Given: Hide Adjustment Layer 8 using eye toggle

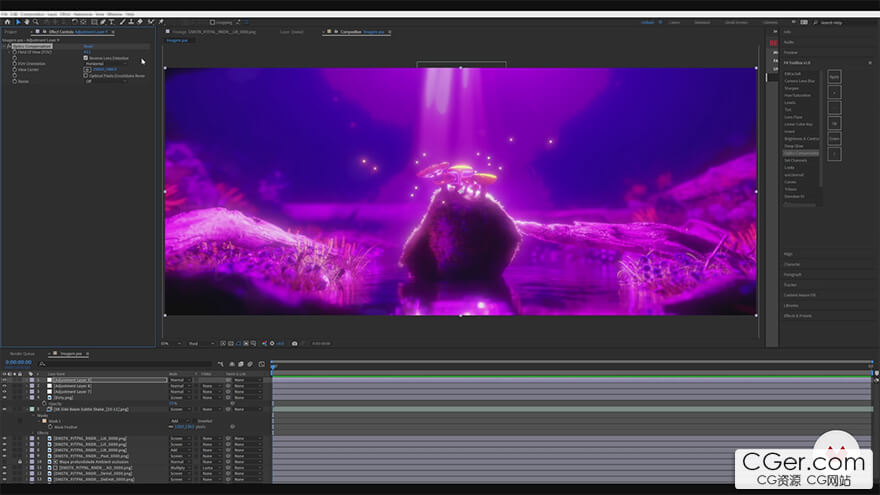Looking at the screenshot, I should (x=4, y=386).
